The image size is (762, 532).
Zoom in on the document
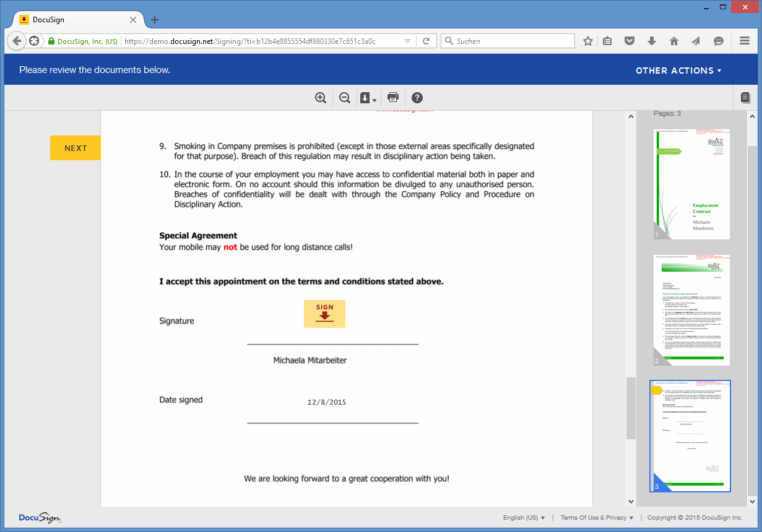(321, 98)
